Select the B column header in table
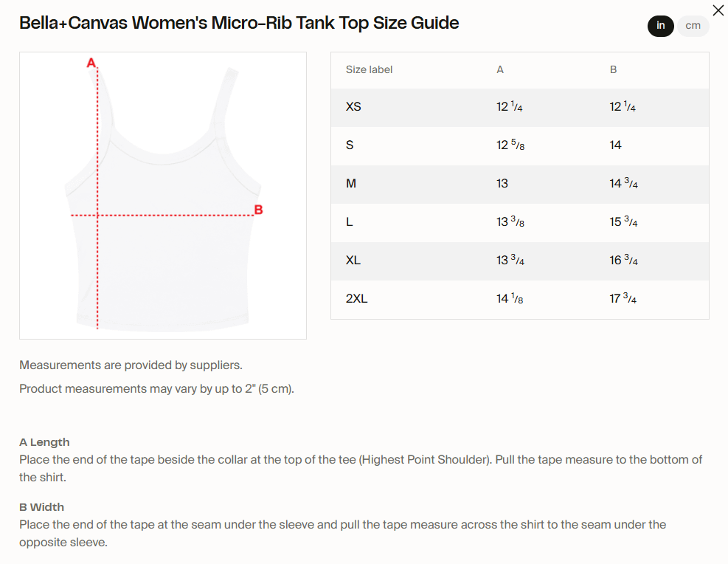This screenshot has height=564, width=728. click(x=613, y=69)
